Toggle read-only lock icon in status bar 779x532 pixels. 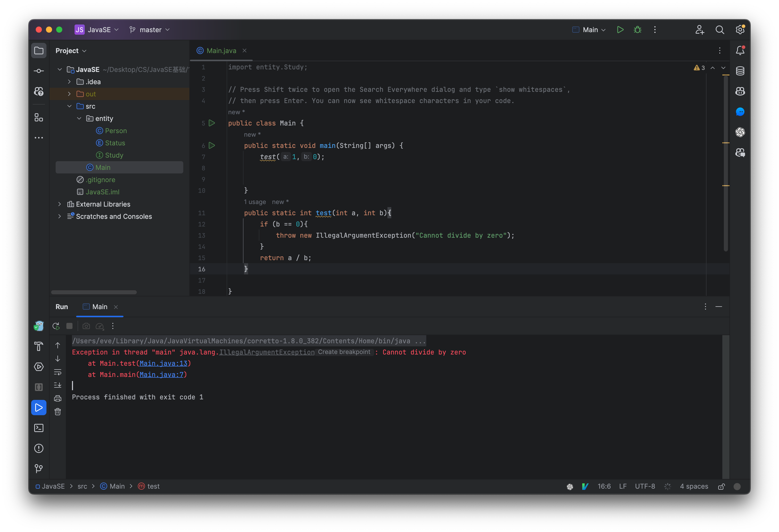point(721,486)
